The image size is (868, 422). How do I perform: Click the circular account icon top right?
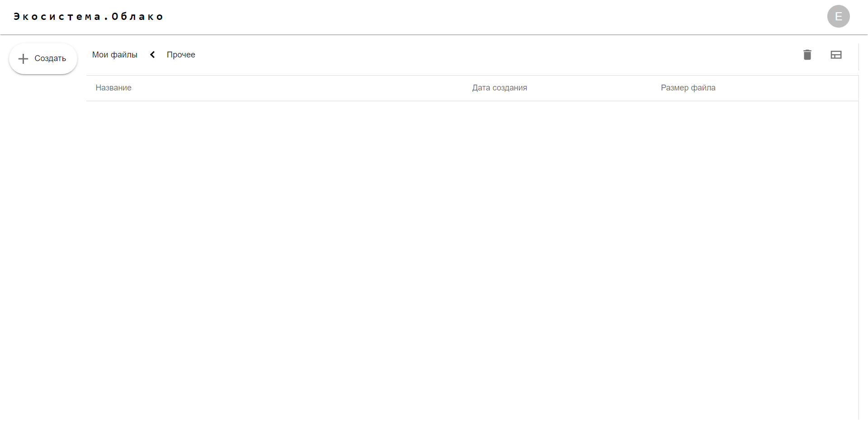tap(839, 16)
